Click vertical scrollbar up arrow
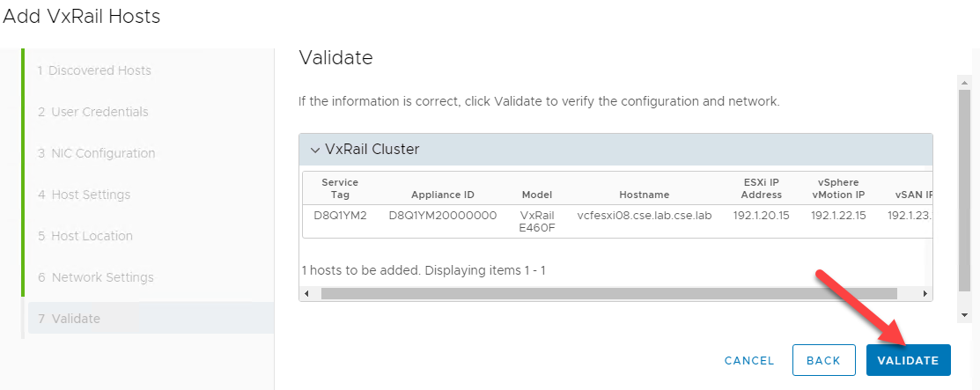Screen dimensions: 980x390 point(964,82)
